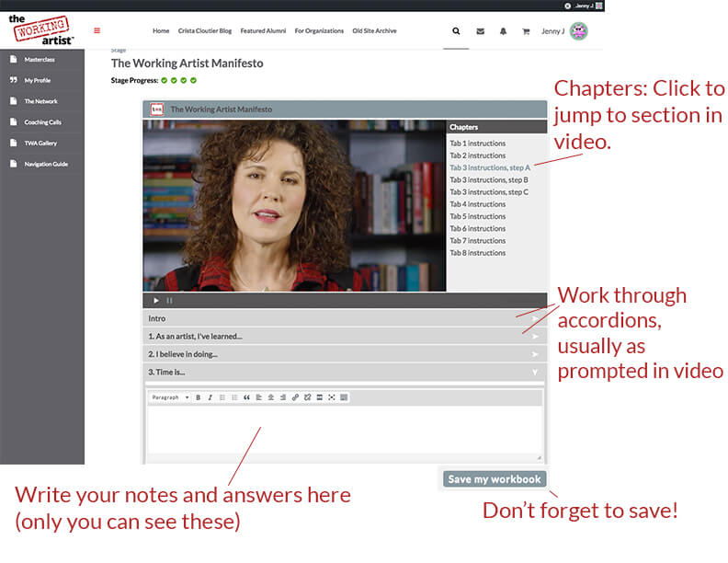The image size is (728, 563).
Task: Open the Paragraph format dropdown
Action: pos(170,397)
